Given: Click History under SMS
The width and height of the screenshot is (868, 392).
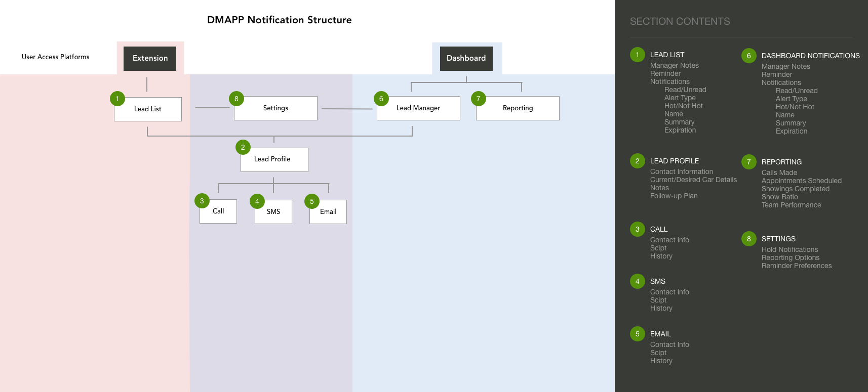Looking at the screenshot, I should (661, 308).
